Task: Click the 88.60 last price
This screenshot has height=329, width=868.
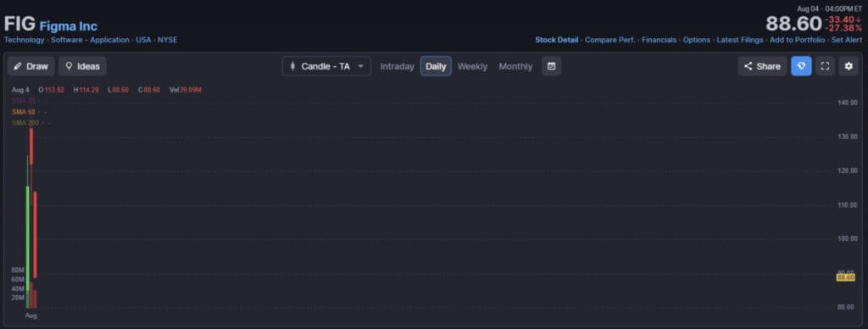Action: [793, 24]
